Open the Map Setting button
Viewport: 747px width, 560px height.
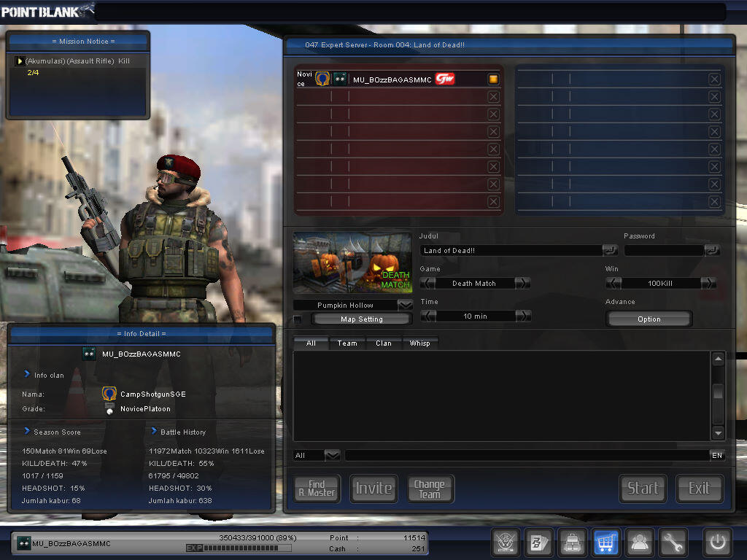tap(362, 319)
